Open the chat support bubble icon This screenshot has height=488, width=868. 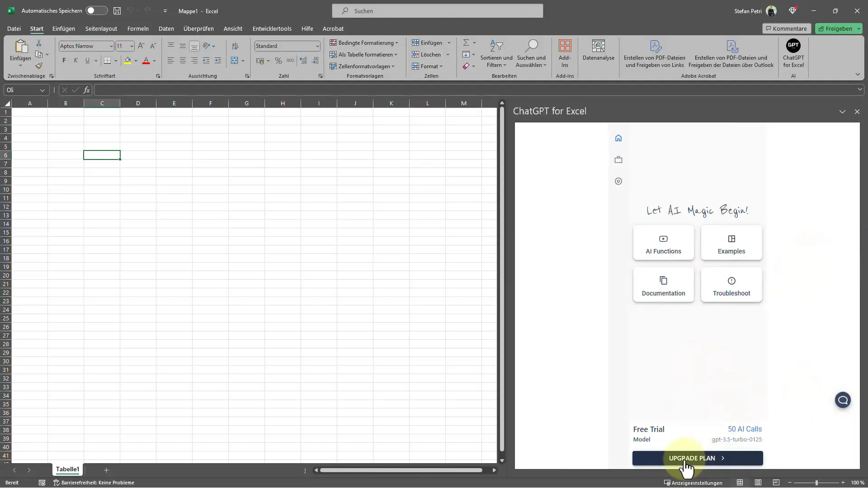[x=843, y=400]
